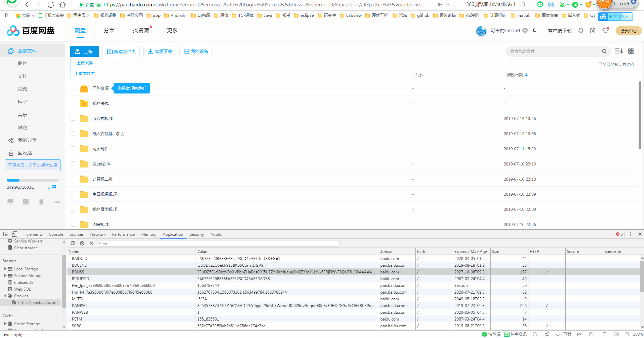
Task: Go to browser home page icon
Action: 63,5
